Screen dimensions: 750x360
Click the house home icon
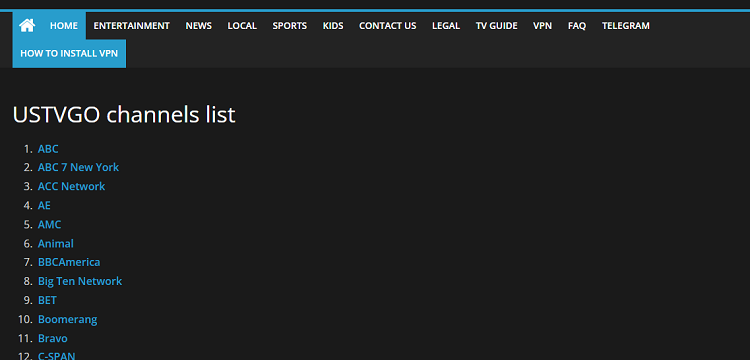tap(27, 25)
